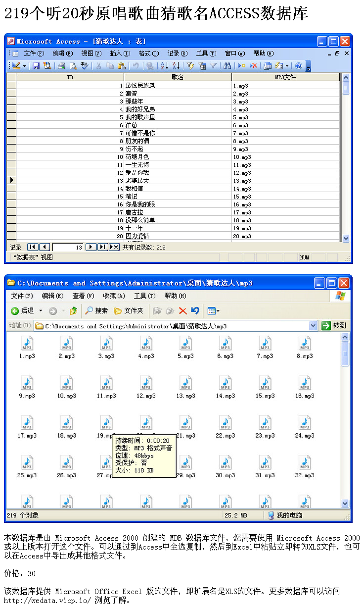
Task: Sort ascending with the A-Z icon
Action: pos(164,65)
